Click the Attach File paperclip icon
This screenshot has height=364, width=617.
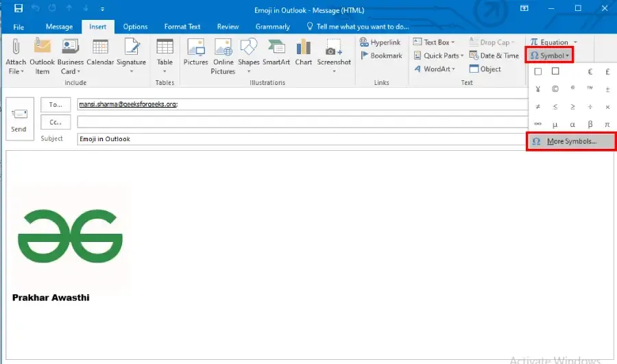pos(16,47)
